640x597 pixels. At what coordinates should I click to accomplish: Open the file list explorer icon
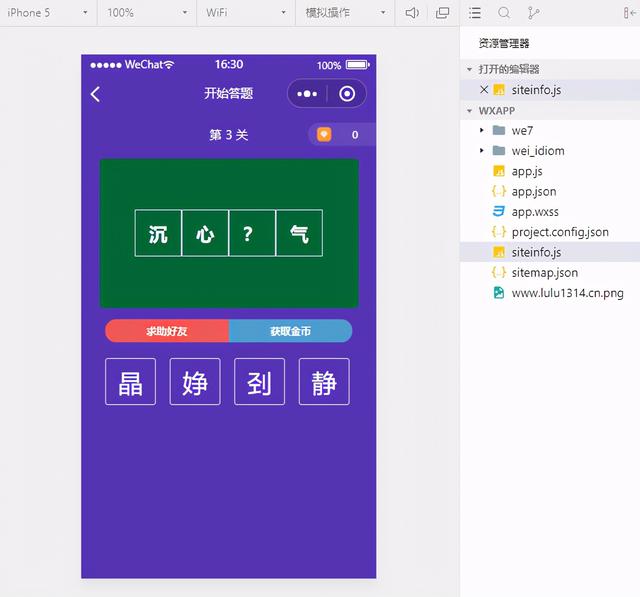[474, 13]
